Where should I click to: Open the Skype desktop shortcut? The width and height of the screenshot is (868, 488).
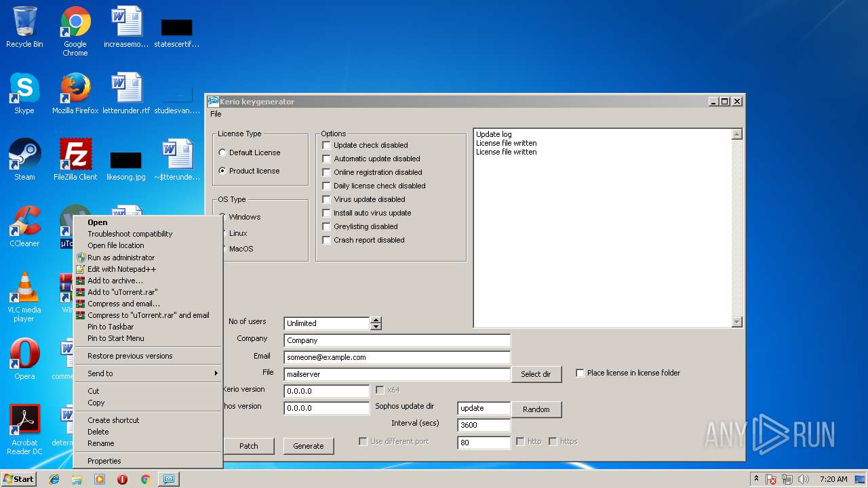tap(24, 94)
